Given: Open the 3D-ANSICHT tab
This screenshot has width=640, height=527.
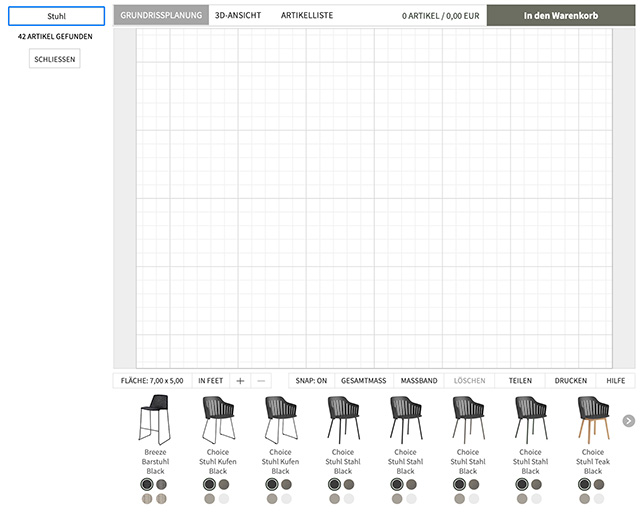Looking at the screenshot, I should click(237, 16).
